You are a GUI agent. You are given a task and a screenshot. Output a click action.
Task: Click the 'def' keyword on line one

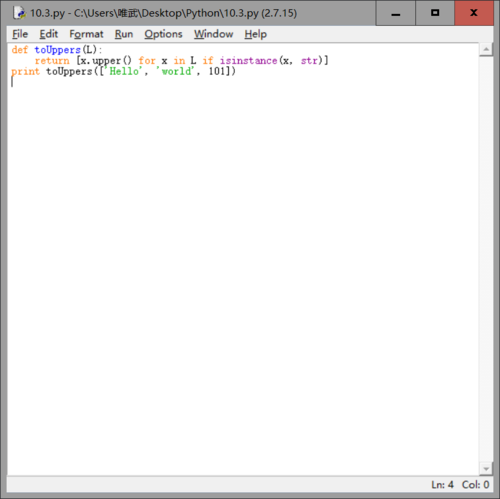(20, 50)
